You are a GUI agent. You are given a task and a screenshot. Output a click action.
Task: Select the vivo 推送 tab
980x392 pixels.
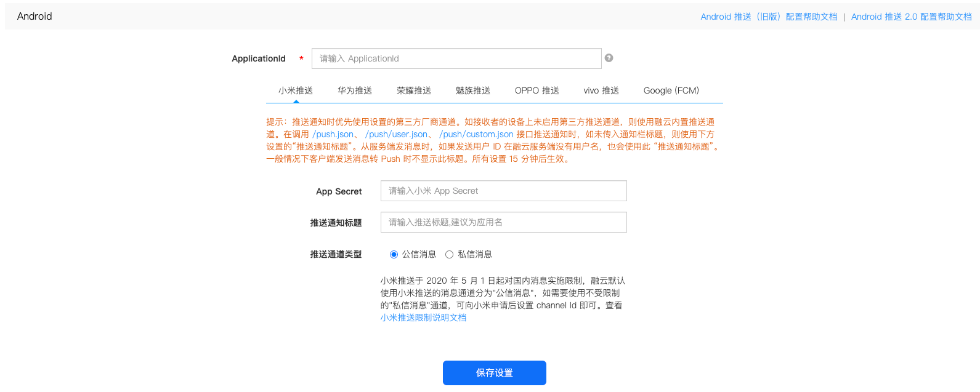click(601, 90)
